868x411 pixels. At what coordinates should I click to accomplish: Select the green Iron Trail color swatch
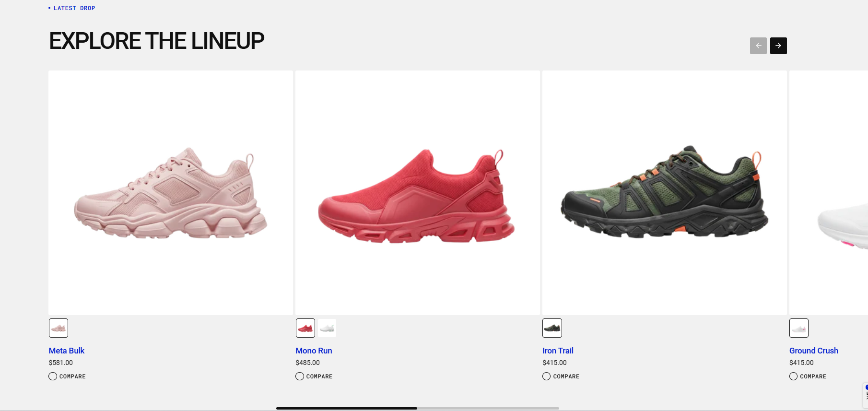point(552,328)
